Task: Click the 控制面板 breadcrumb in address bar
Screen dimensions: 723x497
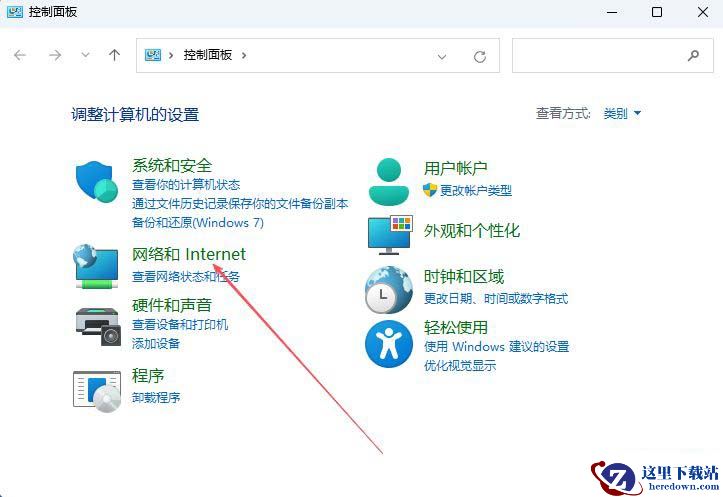Action: click(207, 56)
